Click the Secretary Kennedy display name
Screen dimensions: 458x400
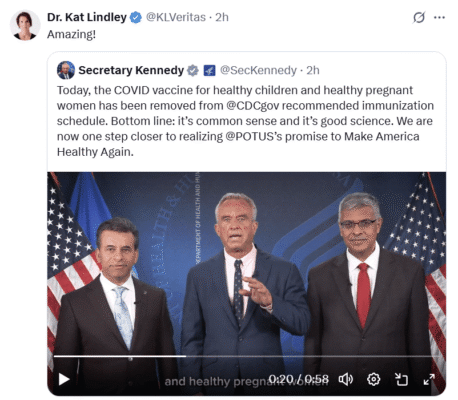tap(131, 70)
